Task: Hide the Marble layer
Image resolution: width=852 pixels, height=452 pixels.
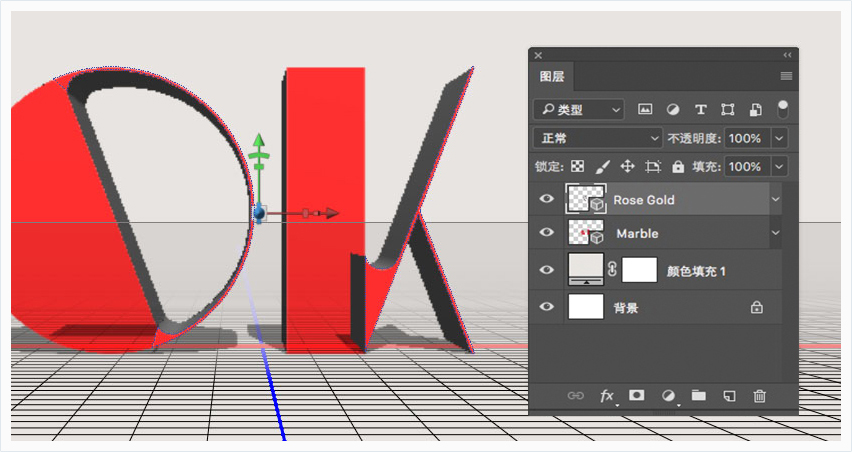Action: click(547, 232)
